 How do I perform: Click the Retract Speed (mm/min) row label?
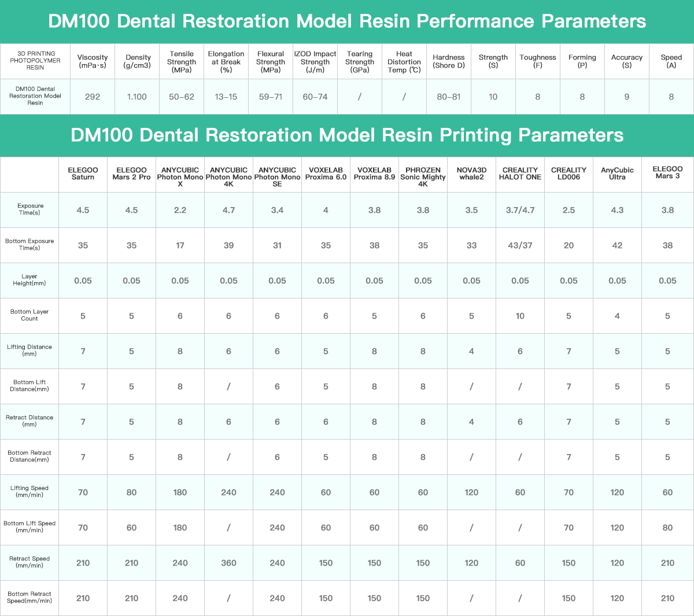pos(29,562)
